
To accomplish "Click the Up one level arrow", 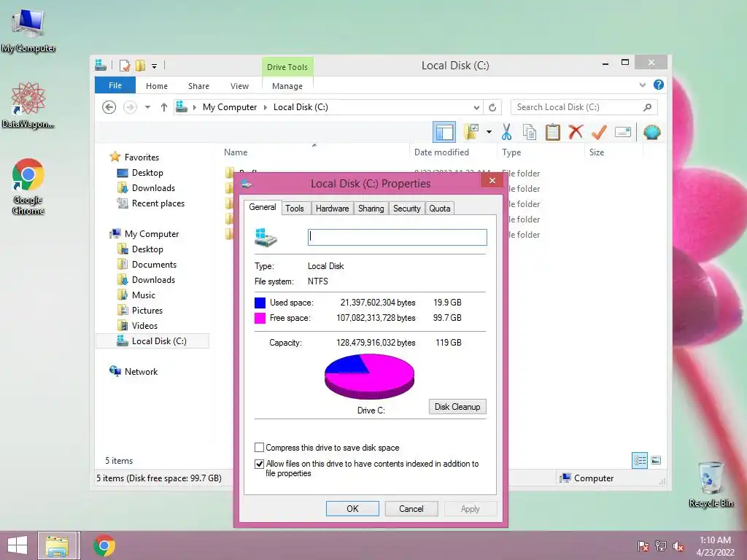I will click(164, 107).
